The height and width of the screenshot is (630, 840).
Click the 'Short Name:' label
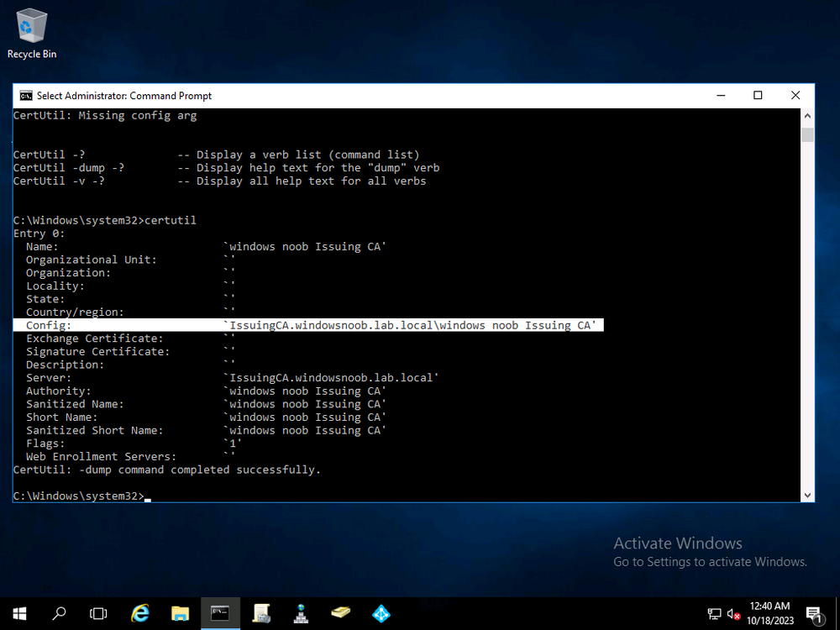click(62, 417)
